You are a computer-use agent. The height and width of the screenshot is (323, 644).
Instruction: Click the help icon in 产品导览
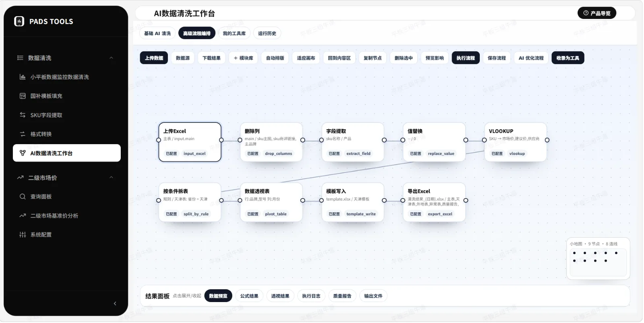click(x=586, y=13)
